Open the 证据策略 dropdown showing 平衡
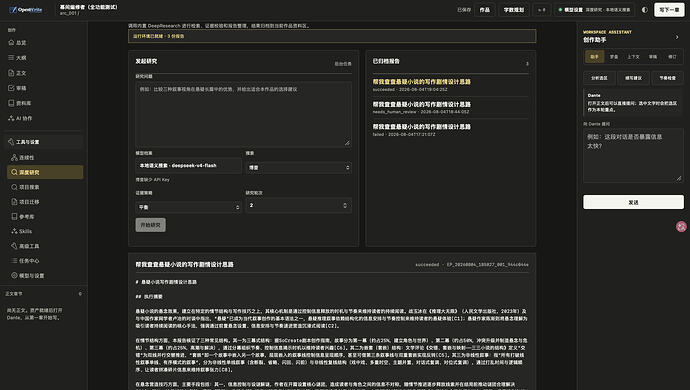Viewport: 690px width, 390px height. [188, 207]
